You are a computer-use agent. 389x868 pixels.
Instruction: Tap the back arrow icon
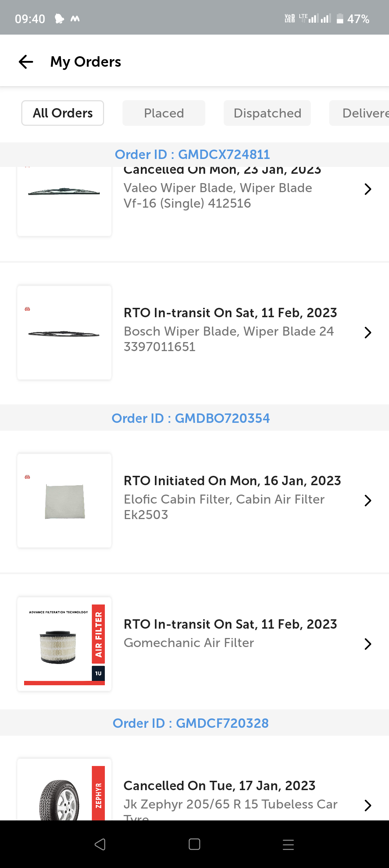[x=26, y=62]
